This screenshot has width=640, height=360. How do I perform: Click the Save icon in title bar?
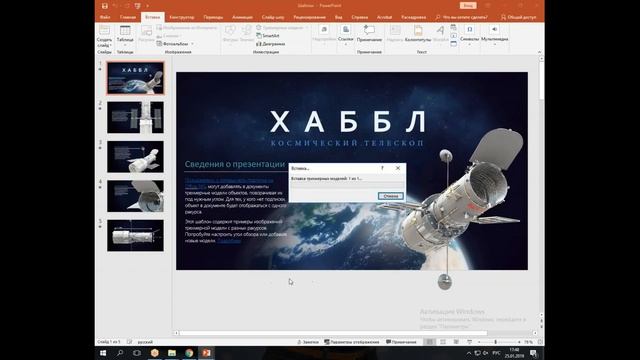coord(105,6)
